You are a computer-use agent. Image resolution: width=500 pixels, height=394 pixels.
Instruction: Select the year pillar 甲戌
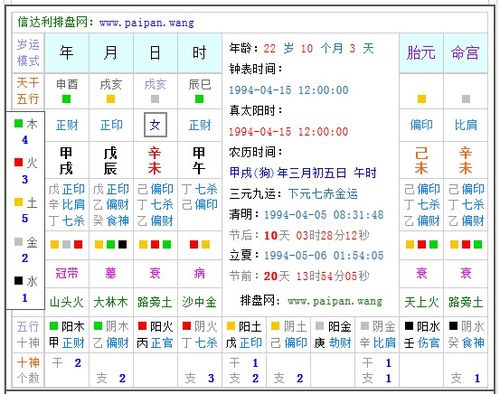point(66,161)
